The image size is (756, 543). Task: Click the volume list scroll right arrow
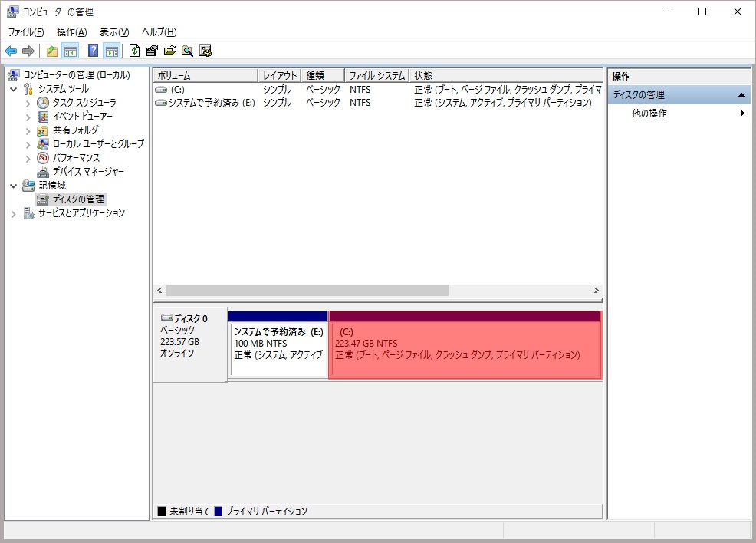tap(597, 291)
